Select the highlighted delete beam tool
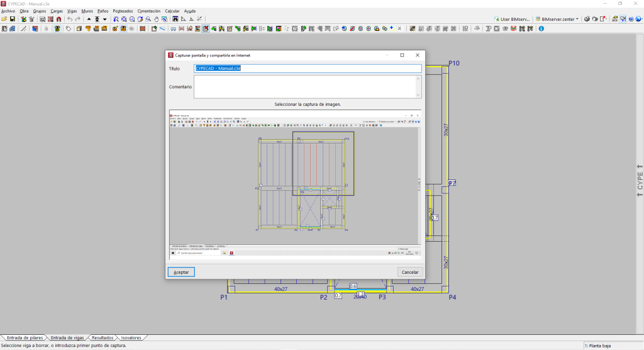This screenshot has width=644, height=350. click(x=205, y=28)
